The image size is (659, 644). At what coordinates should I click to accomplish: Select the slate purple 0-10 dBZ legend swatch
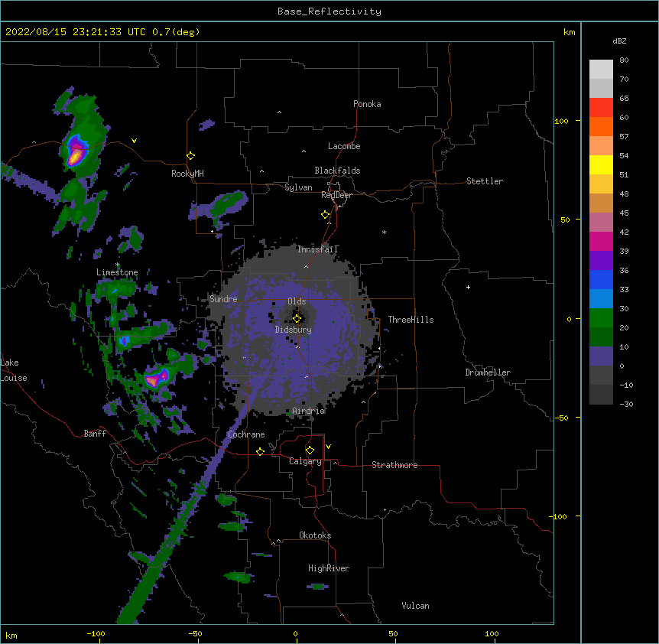601,356
